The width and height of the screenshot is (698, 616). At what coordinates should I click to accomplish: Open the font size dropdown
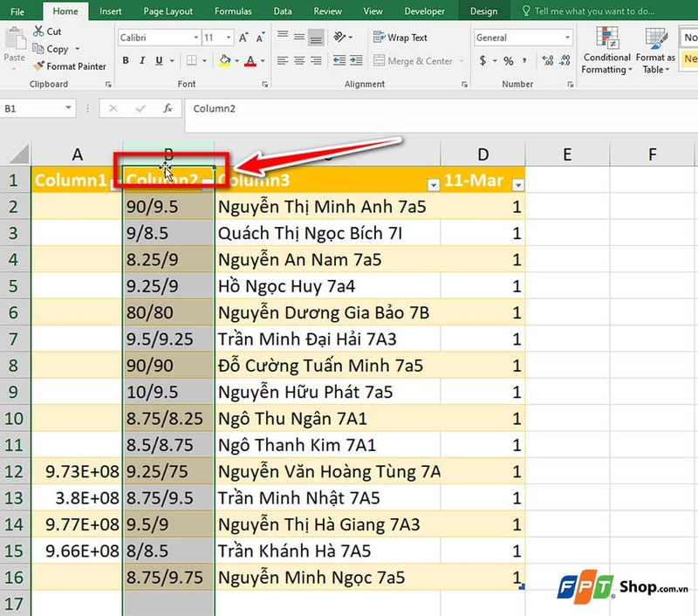coord(227,38)
